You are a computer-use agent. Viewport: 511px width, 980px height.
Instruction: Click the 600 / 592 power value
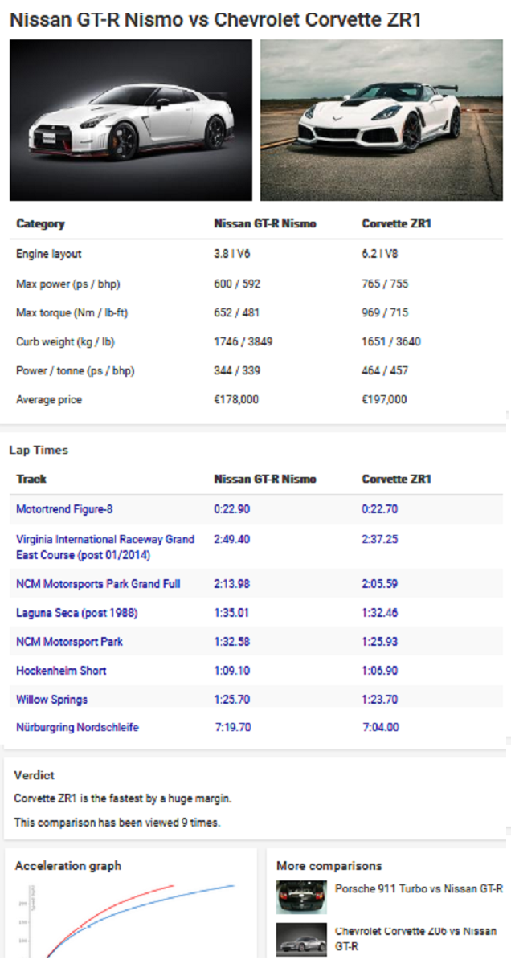click(x=237, y=284)
